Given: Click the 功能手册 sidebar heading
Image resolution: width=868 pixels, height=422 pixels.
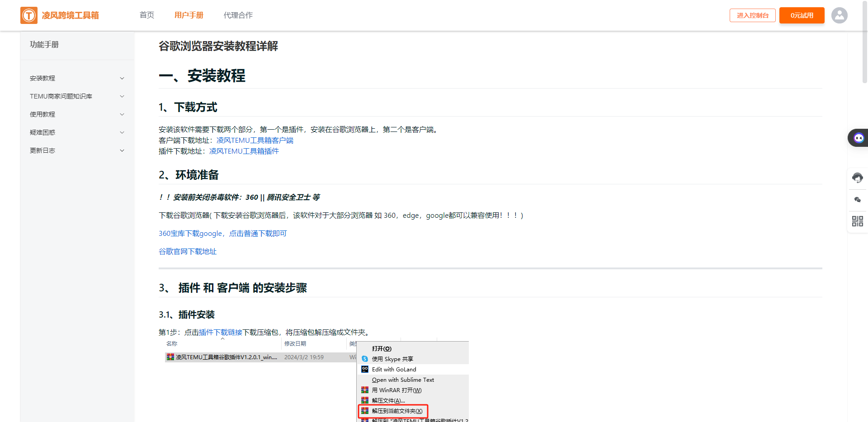Looking at the screenshot, I should (44, 45).
